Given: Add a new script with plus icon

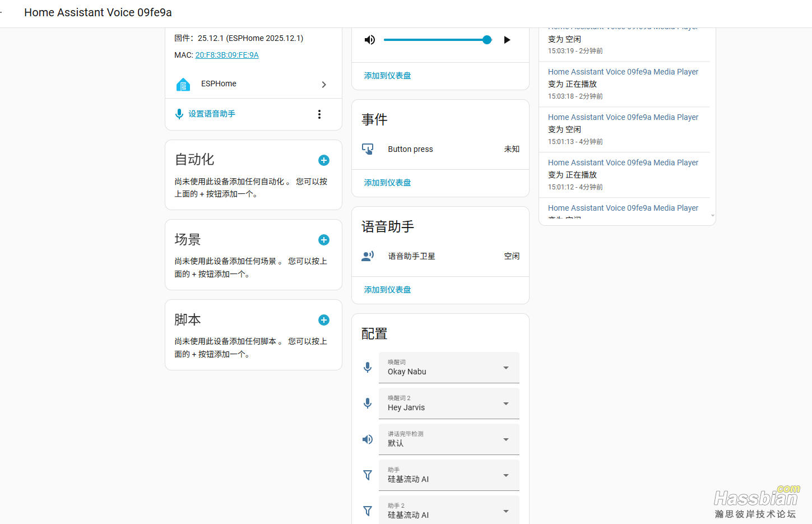Looking at the screenshot, I should click(324, 320).
